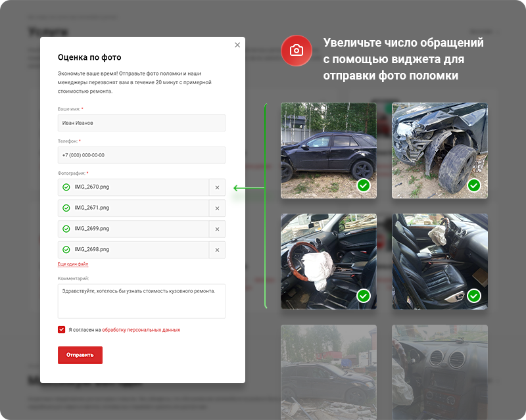Click into the Комментарий text area
This screenshot has width=526, height=420.
(141, 300)
